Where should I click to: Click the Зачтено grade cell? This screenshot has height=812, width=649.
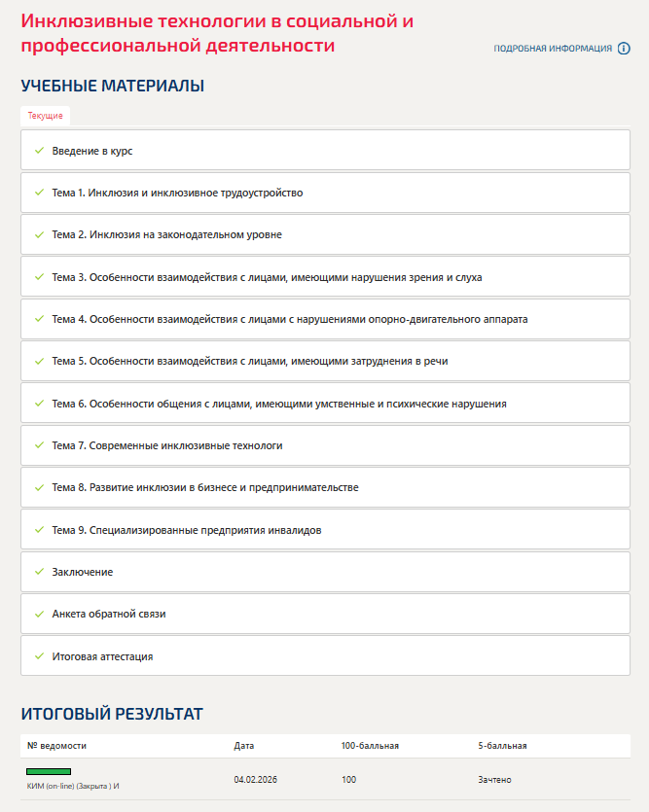click(x=494, y=780)
